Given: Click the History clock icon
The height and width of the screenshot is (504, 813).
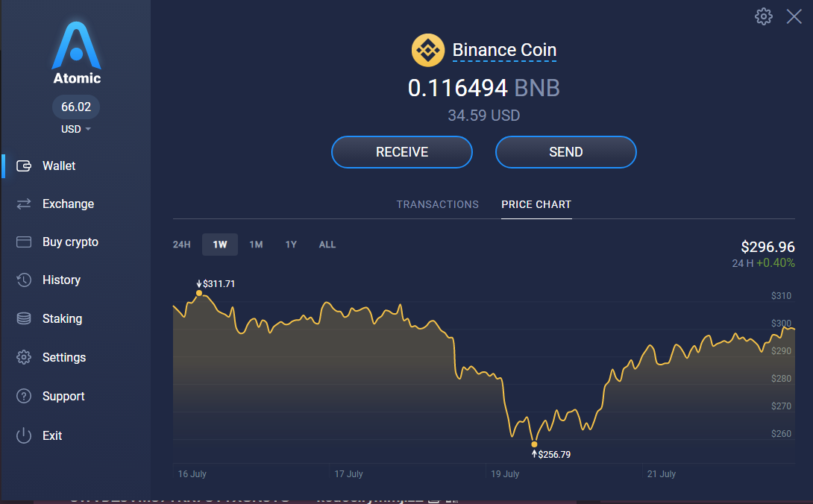Looking at the screenshot, I should (x=24, y=280).
